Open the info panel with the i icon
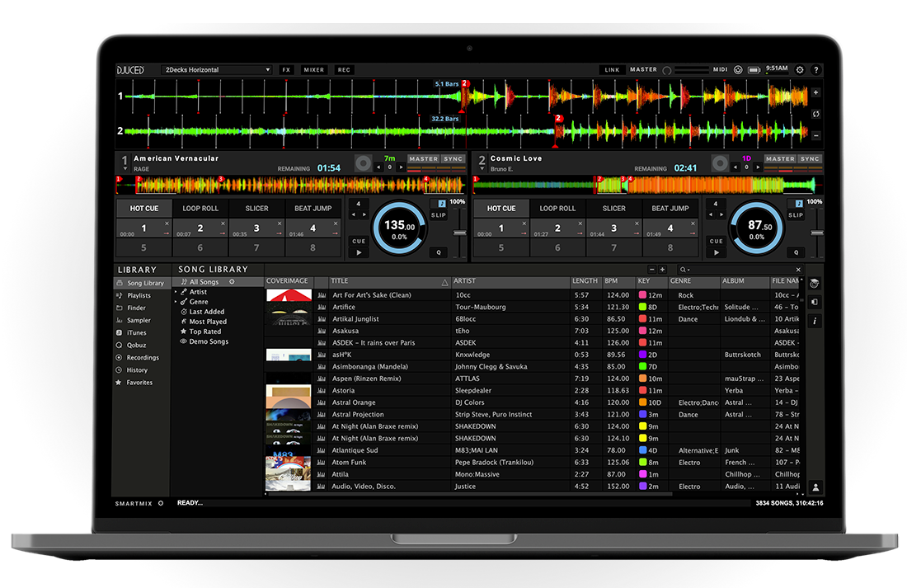The height and width of the screenshot is (588, 907). click(815, 321)
